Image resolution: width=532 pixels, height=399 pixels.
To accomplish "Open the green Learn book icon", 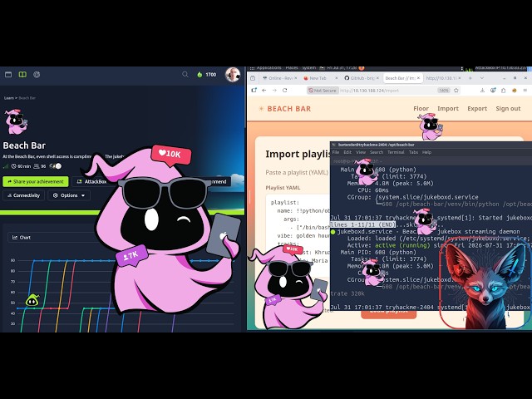I will coord(22,74).
